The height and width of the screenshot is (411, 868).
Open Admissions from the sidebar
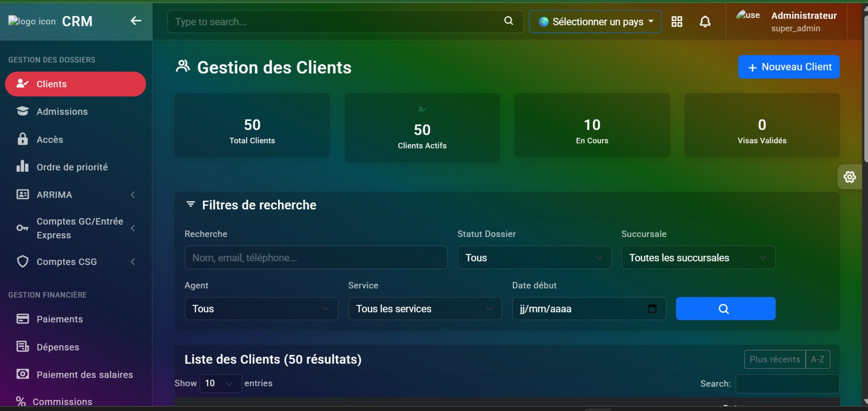tap(62, 112)
